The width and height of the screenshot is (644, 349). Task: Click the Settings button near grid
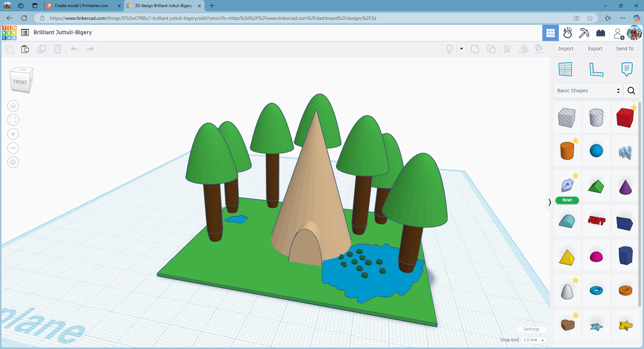click(x=532, y=329)
